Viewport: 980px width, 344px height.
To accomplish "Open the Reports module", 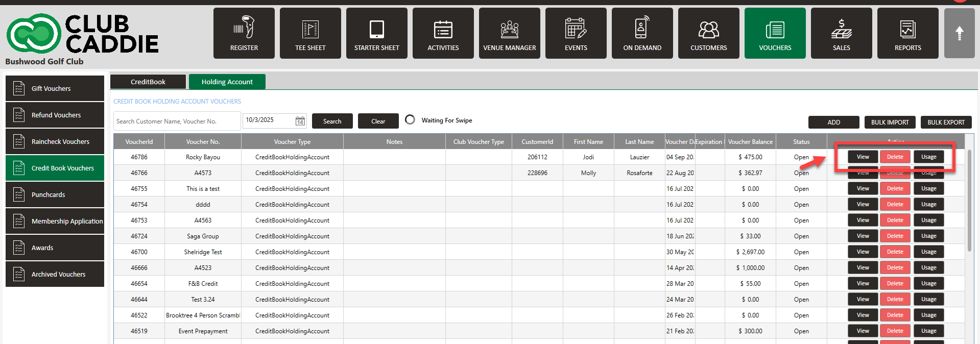I will 907,33.
